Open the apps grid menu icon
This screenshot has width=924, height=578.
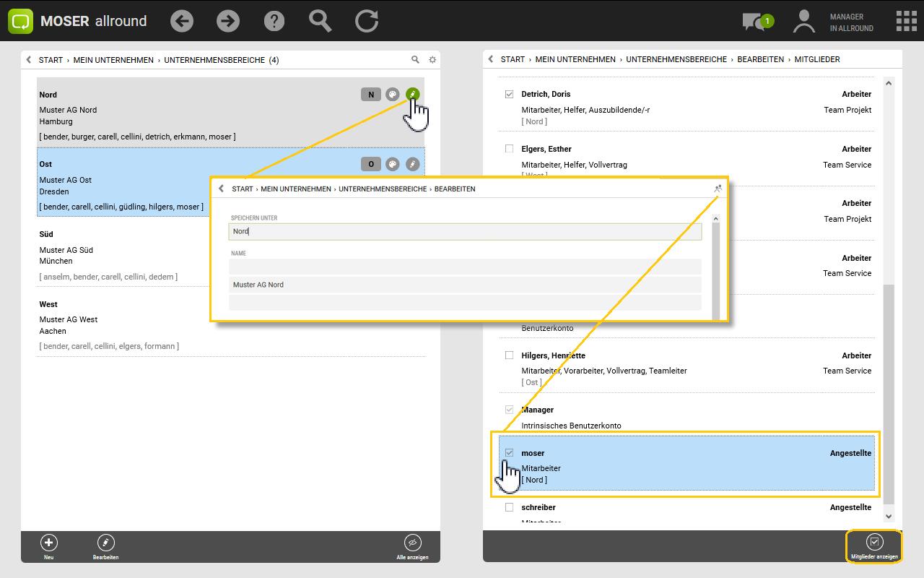click(x=906, y=21)
